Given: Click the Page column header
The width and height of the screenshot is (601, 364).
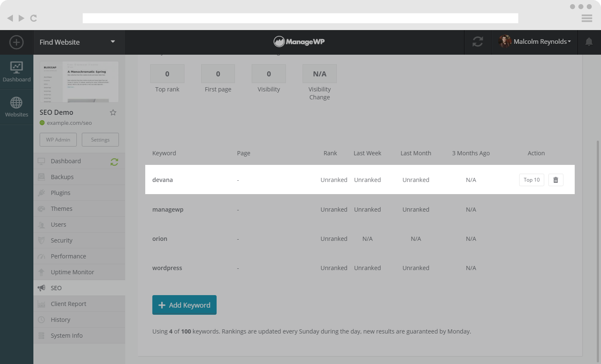Looking at the screenshot, I should coord(244,153).
